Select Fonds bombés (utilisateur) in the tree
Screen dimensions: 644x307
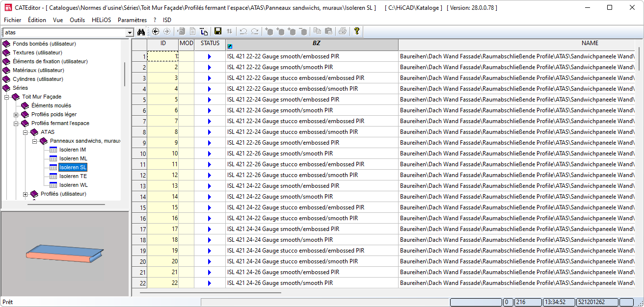coord(44,44)
